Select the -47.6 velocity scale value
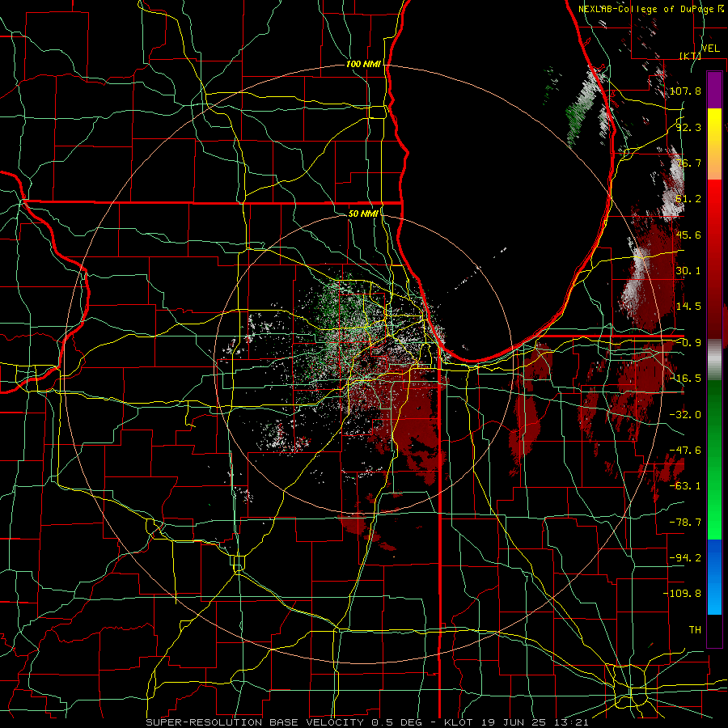The height and width of the screenshot is (728, 728). click(x=685, y=450)
